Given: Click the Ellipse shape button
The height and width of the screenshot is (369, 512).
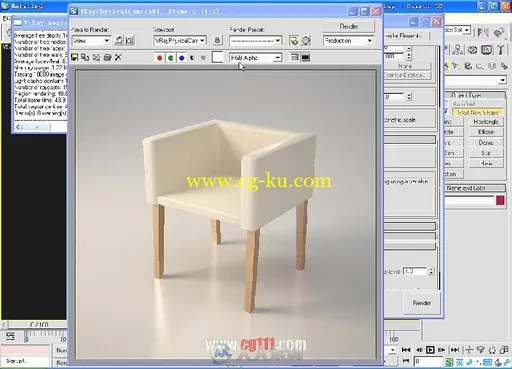Looking at the screenshot, I should pyautogui.click(x=486, y=132).
